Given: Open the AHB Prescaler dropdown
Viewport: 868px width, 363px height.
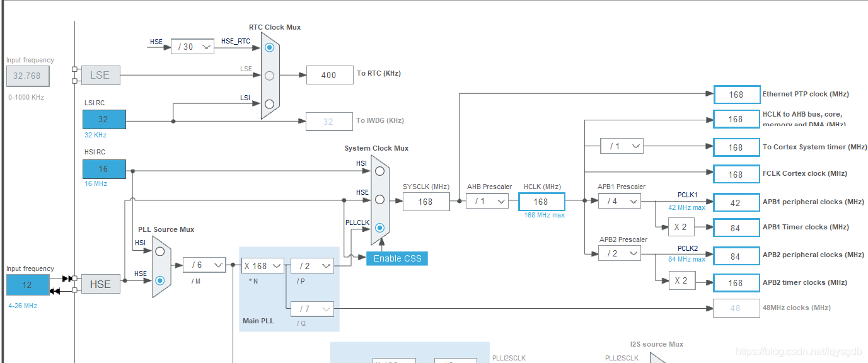Looking at the screenshot, I should click(x=488, y=200).
